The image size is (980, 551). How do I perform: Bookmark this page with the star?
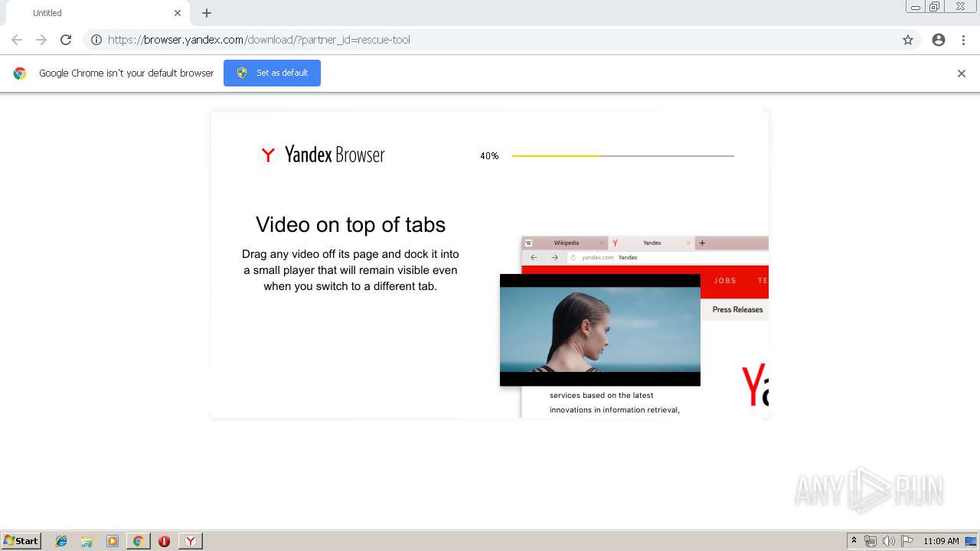(x=908, y=40)
